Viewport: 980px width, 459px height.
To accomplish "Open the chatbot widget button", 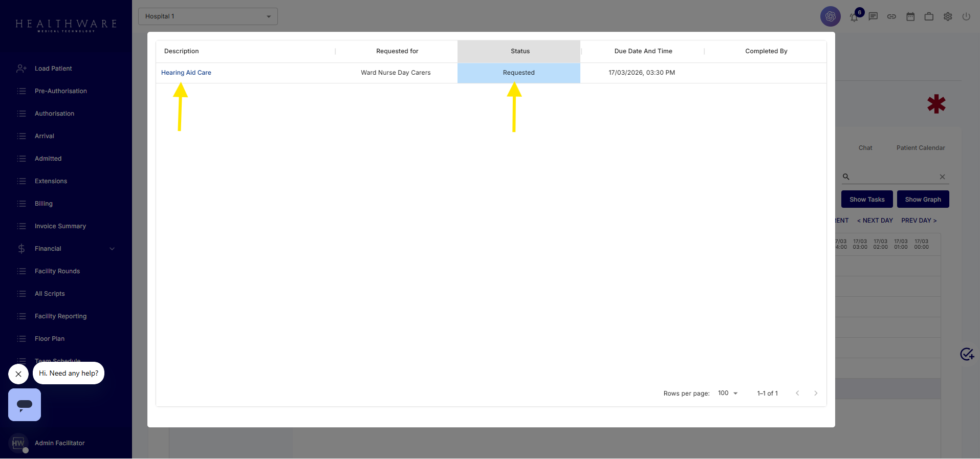I will pos(25,405).
